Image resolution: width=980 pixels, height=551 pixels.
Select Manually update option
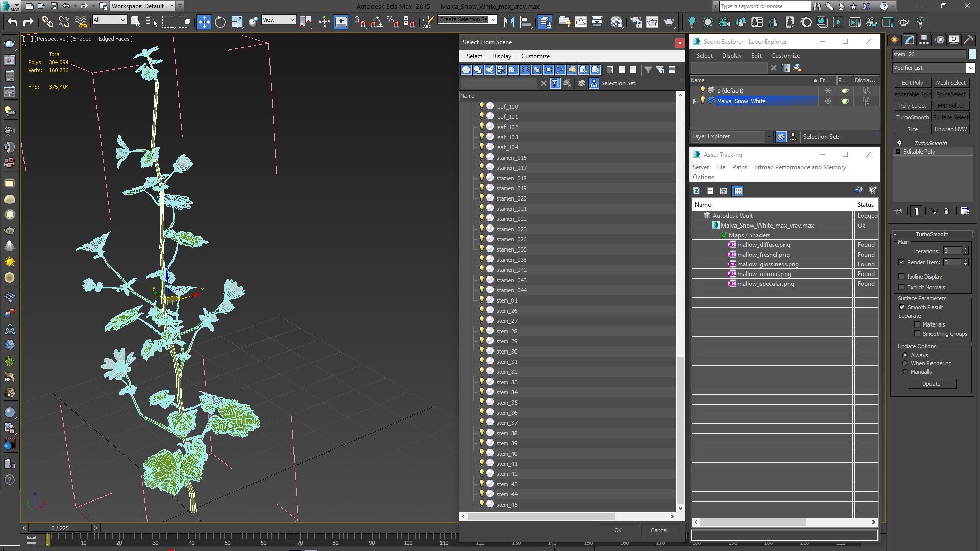[905, 372]
